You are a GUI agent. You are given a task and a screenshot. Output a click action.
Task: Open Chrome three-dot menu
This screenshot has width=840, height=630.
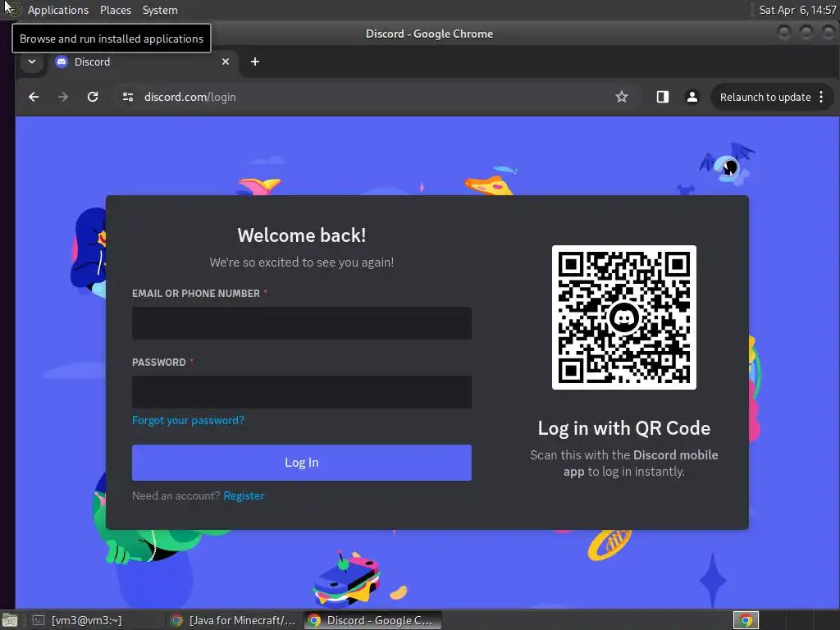tap(821, 97)
